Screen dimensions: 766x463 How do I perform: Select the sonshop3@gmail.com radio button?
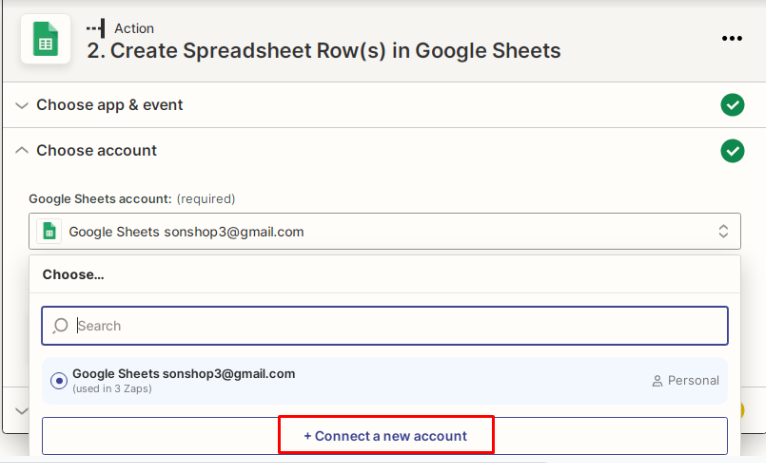click(59, 380)
